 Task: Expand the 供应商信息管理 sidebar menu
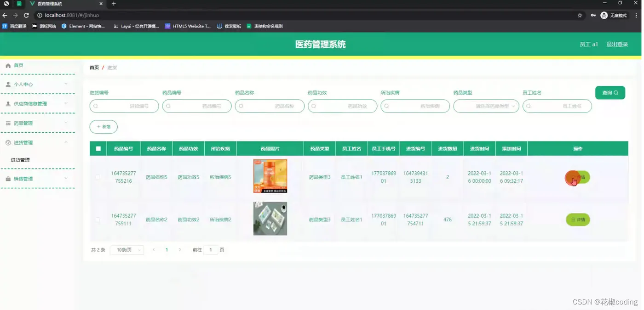pyautogui.click(x=37, y=104)
